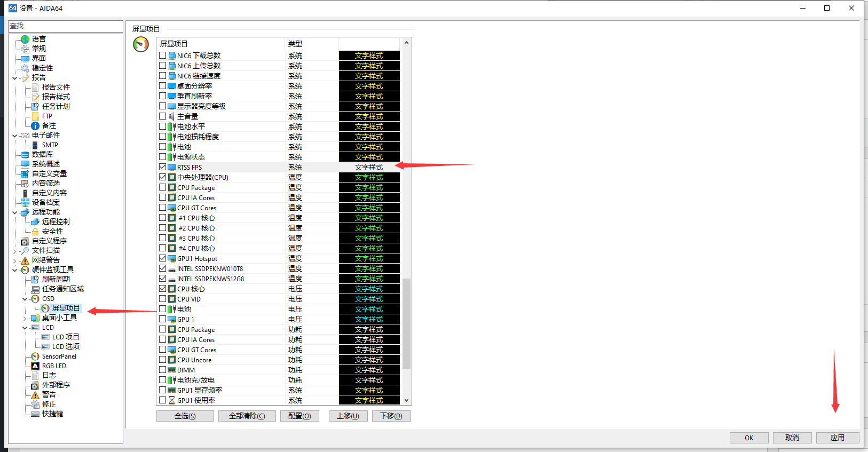Select 刷新周期 in the settings tree
Viewport: 868px width, 452px height.
tap(56, 280)
